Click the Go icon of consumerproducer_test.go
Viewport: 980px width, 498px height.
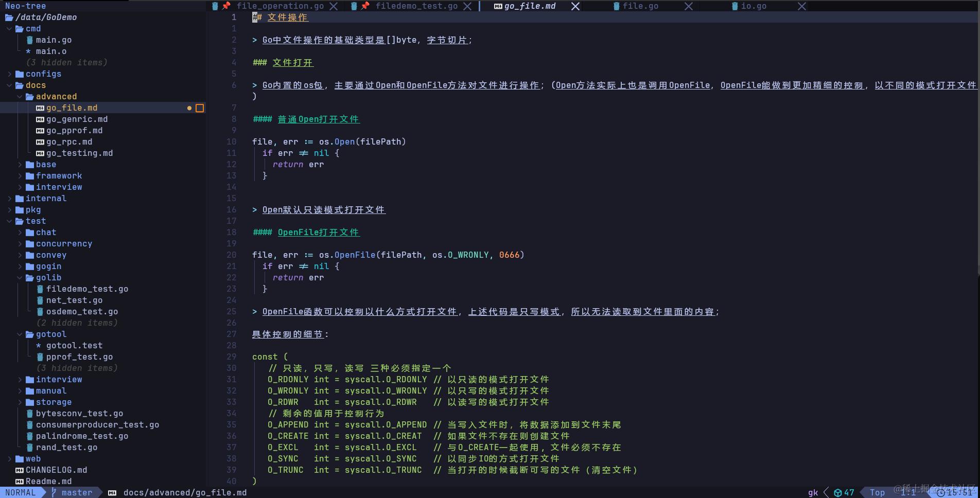pyautogui.click(x=30, y=425)
